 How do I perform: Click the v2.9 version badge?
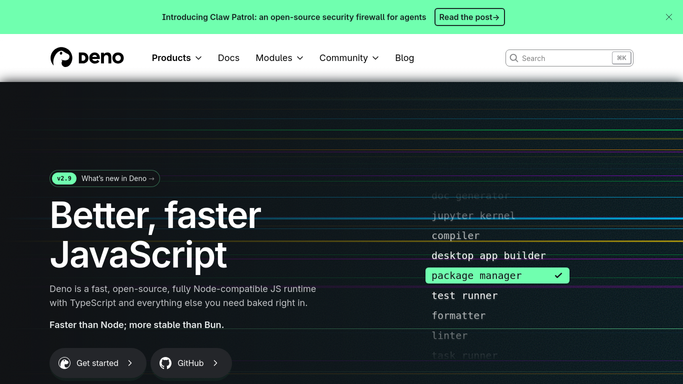[x=64, y=179]
